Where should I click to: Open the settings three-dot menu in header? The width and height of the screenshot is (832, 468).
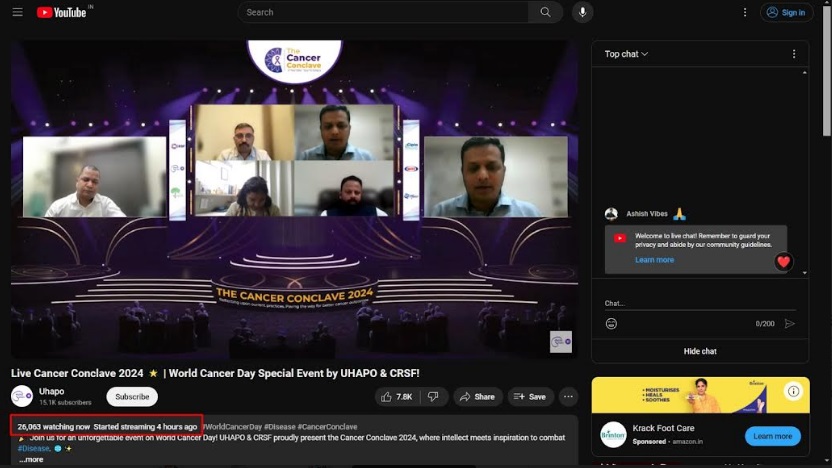click(x=744, y=12)
